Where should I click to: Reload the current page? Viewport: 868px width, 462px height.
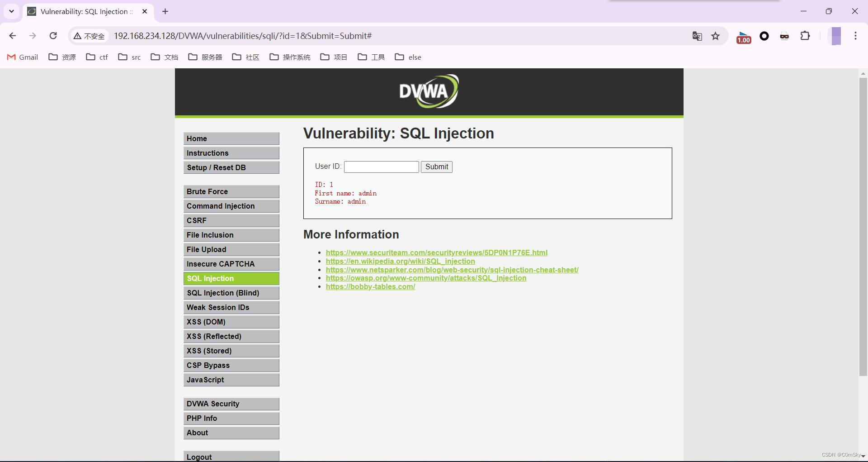click(53, 36)
